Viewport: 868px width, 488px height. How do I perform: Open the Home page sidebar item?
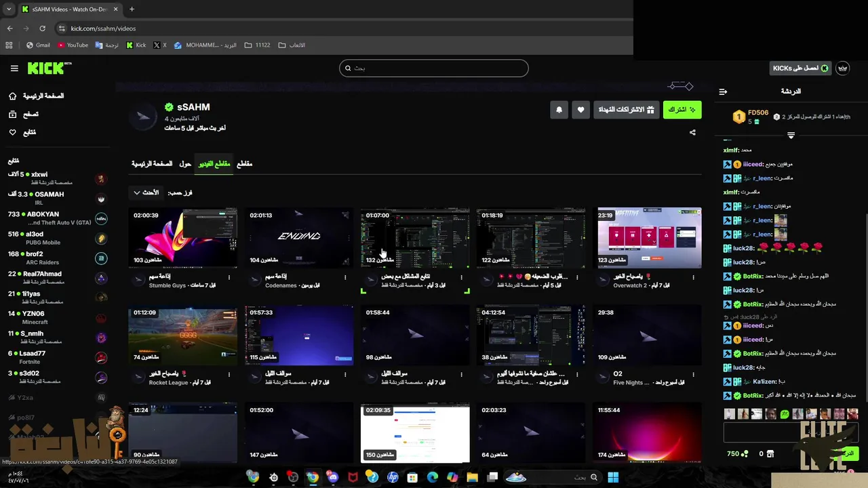click(x=35, y=96)
